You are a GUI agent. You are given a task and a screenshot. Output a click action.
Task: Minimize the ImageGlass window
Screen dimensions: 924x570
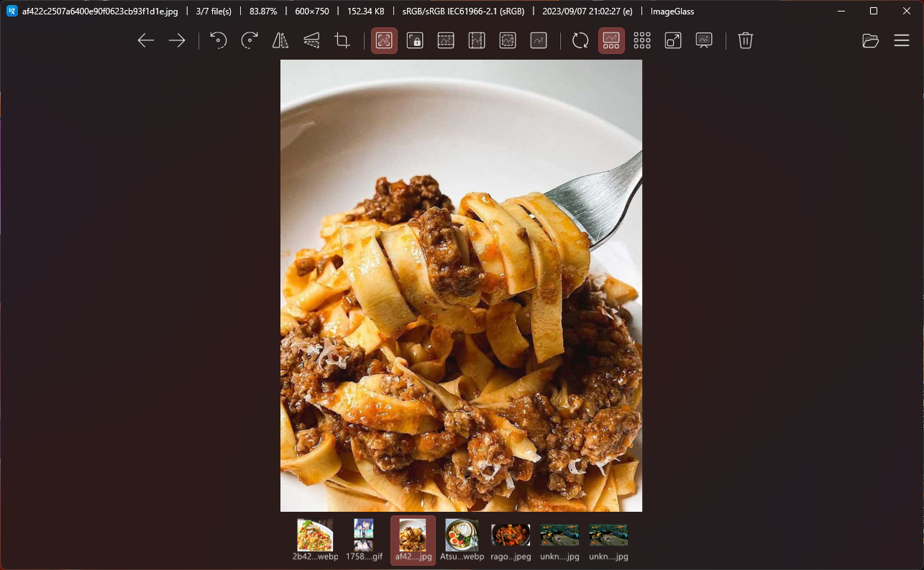[x=841, y=12]
